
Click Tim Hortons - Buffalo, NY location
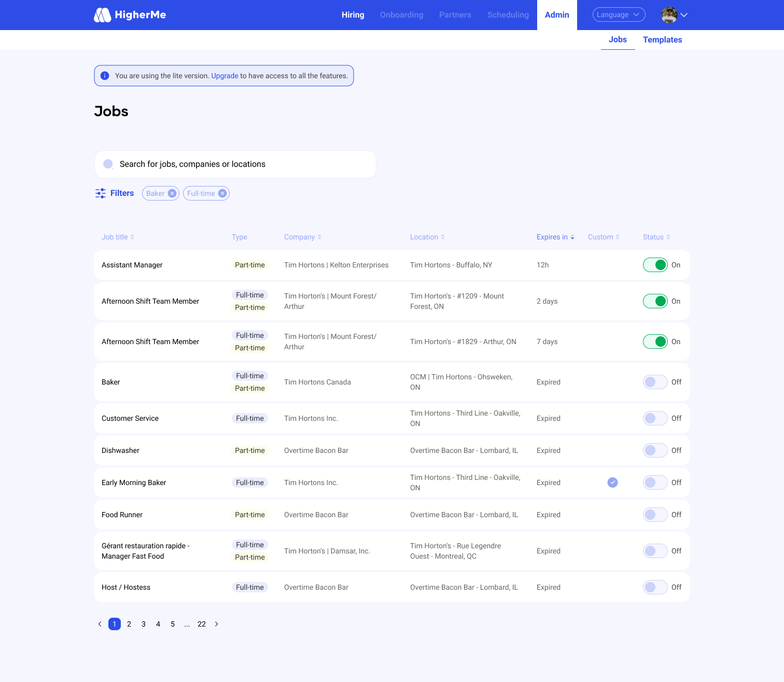[451, 265]
